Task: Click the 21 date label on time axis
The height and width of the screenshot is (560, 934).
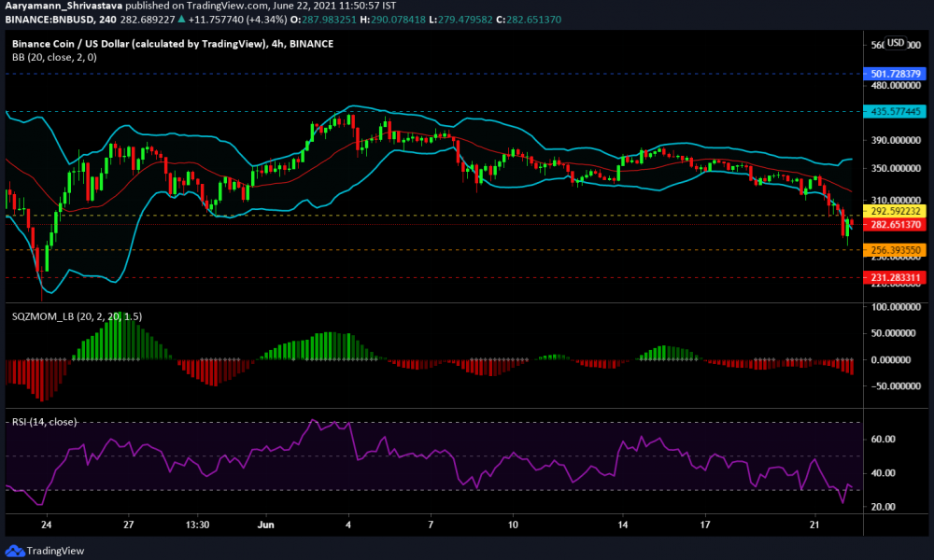Action: click(814, 525)
